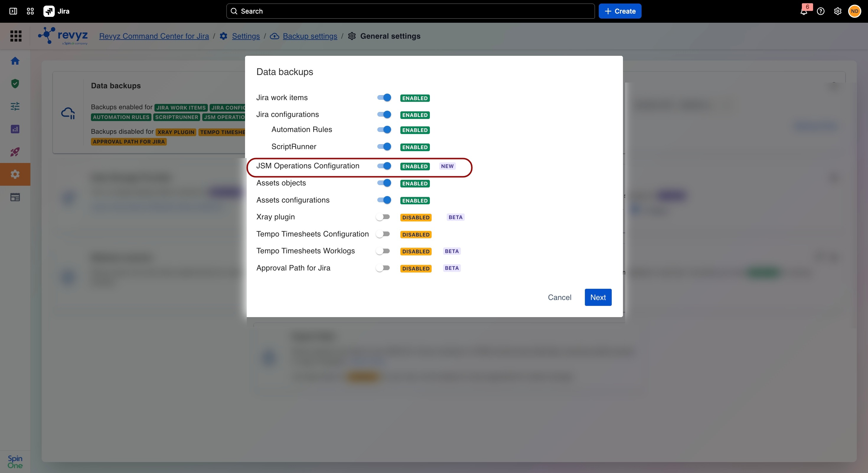The height and width of the screenshot is (473, 868).
Task: Toggle Assets configurations backup
Action: pyautogui.click(x=384, y=200)
